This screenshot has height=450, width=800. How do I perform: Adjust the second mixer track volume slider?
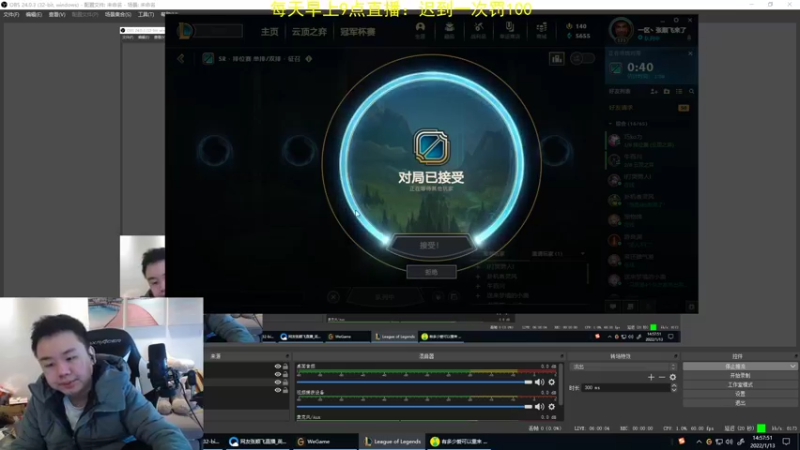coord(414,407)
